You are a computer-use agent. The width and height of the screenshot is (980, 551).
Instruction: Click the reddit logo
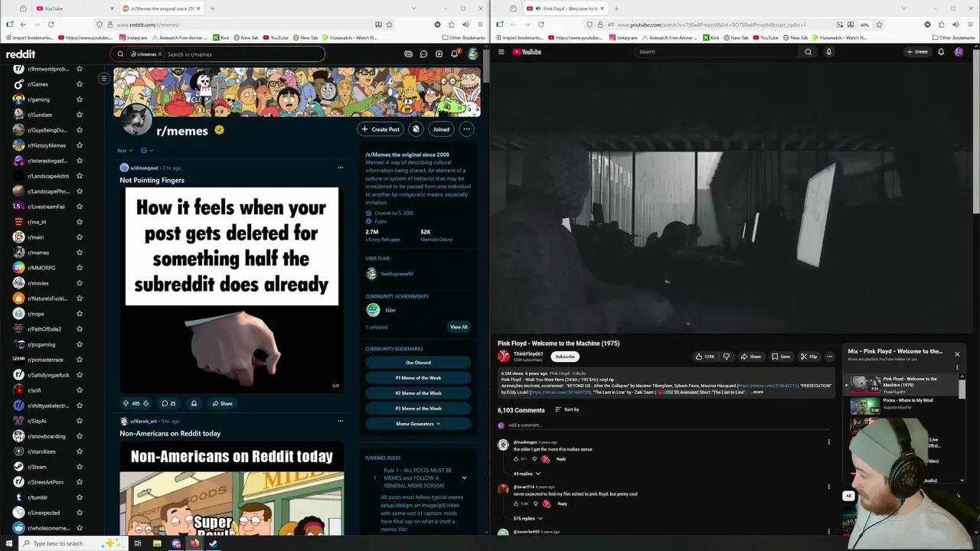point(21,54)
